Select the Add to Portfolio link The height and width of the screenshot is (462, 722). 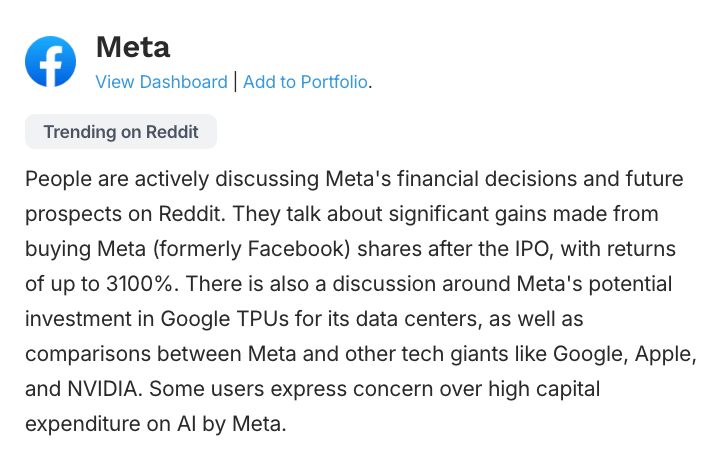[305, 82]
